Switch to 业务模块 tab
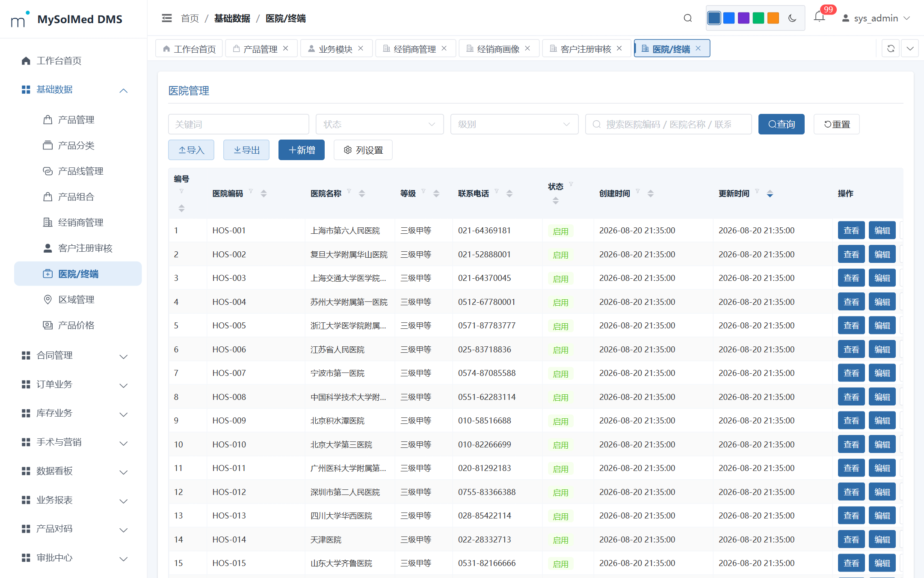Image resolution: width=924 pixels, height=578 pixels. (336, 49)
